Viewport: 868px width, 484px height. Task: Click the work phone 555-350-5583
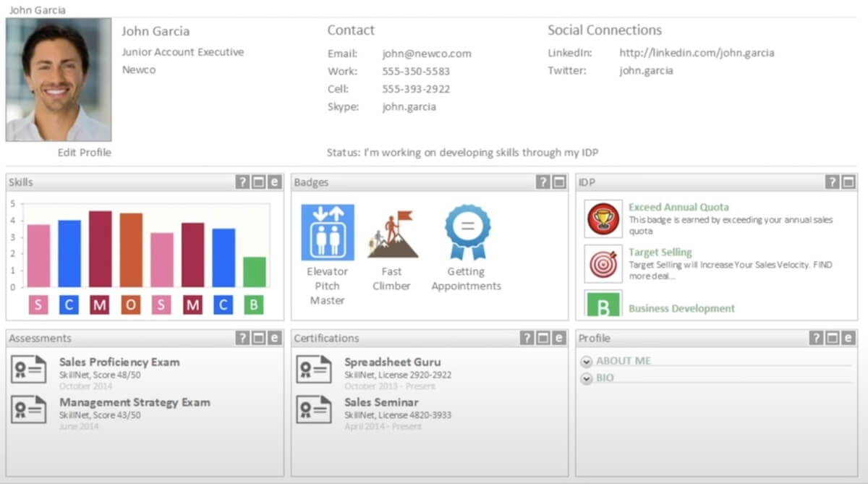416,72
